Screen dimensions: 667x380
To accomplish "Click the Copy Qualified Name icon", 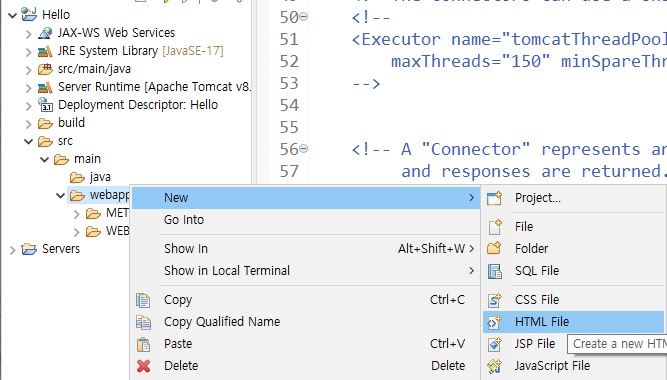I will tap(143, 322).
